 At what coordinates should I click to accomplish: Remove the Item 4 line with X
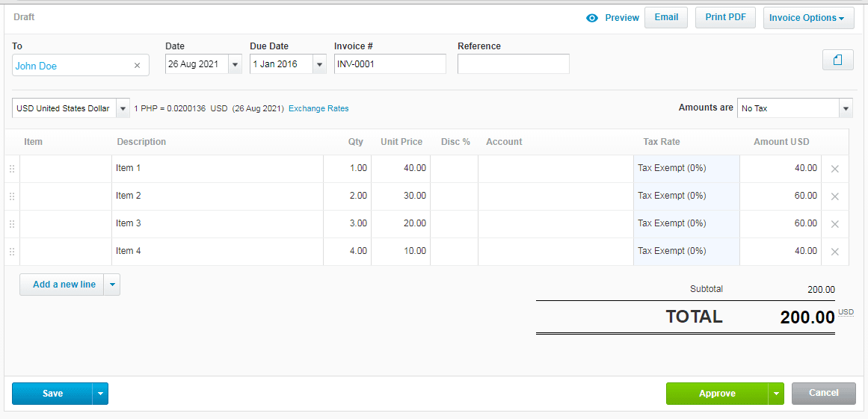click(835, 252)
